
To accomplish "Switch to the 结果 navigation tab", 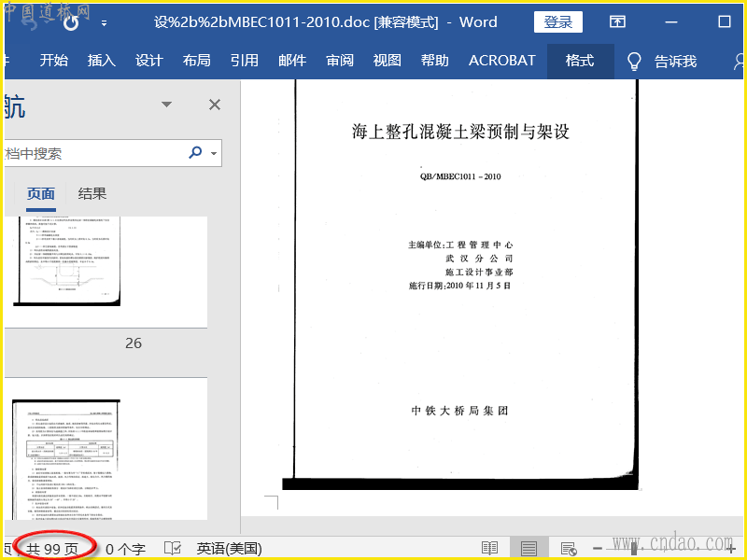I will [92, 194].
